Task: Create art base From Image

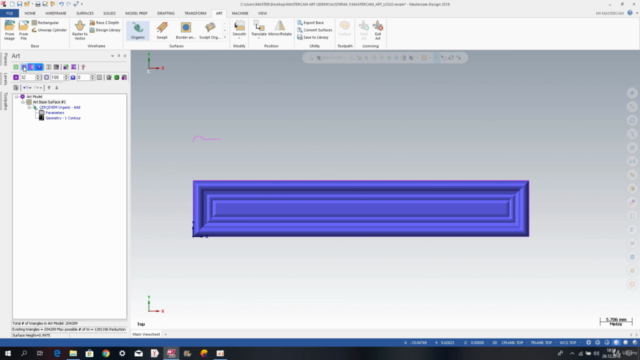Action: [x=9, y=30]
